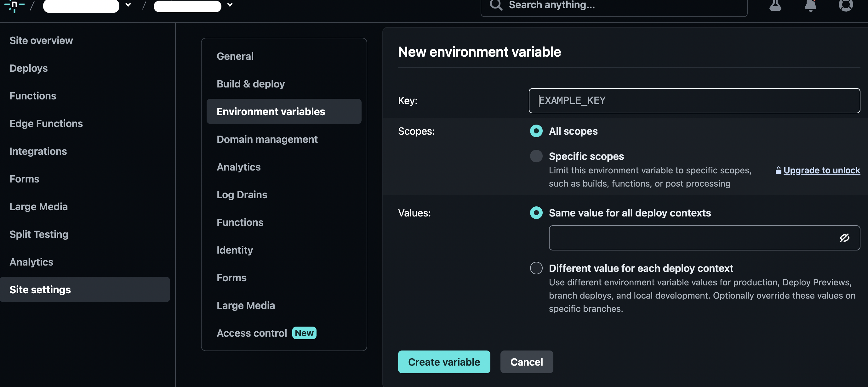
Task: Go to Deploys in the sidebar
Action: [28, 68]
